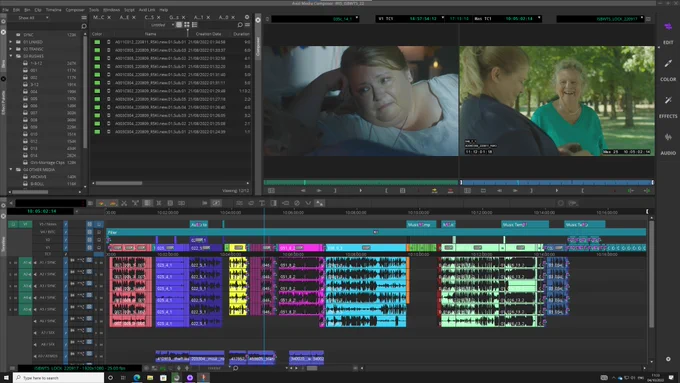Open V1 TC1 timecode display dropdown
Image resolution: width=680 pixels, height=383 pixels.
point(410,19)
